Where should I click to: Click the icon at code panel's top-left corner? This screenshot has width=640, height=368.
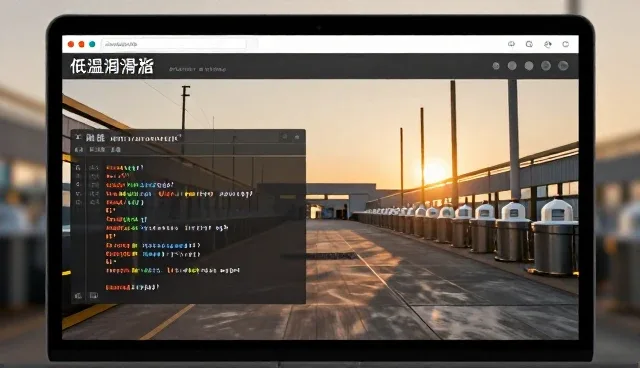pos(78,137)
